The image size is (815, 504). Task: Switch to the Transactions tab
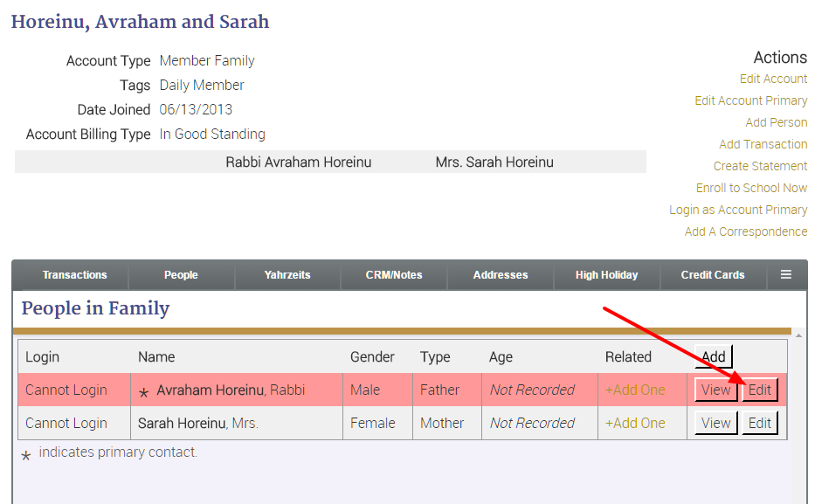click(x=74, y=274)
